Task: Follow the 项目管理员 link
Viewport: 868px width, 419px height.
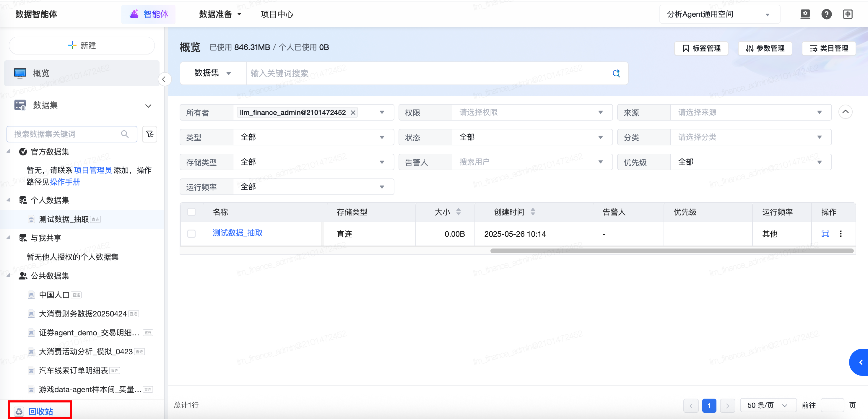Action: 93,170
